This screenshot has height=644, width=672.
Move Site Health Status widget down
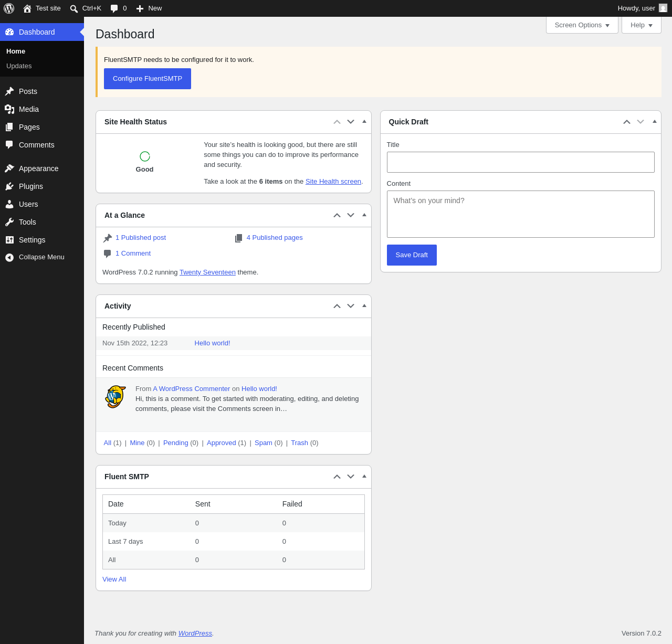click(x=351, y=122)
